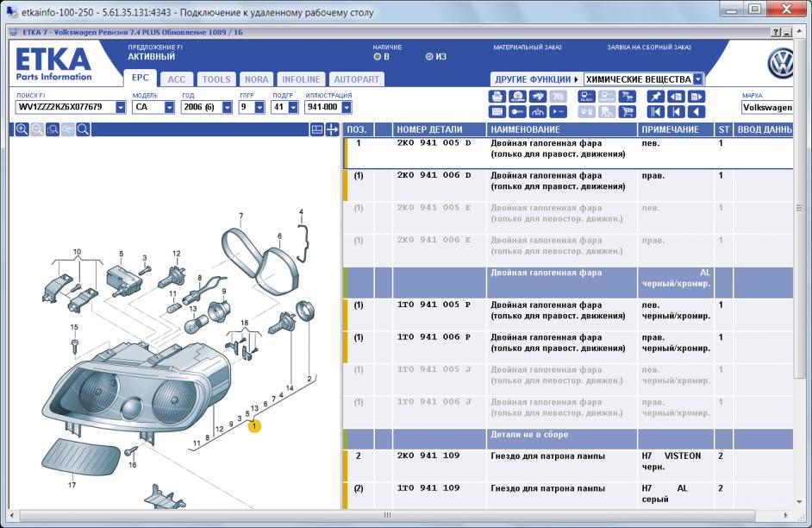The image size is (812, 528).
Task: Click the plain left arrow back icon
Action: coord(696,111)
